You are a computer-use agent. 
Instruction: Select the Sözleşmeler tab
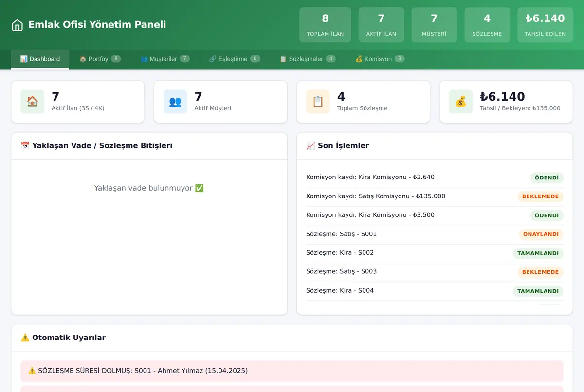tap(307, 59)
